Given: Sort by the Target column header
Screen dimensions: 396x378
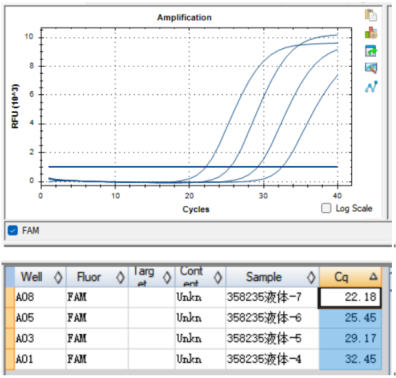Looking at the screenshot, I should [152, 277].
